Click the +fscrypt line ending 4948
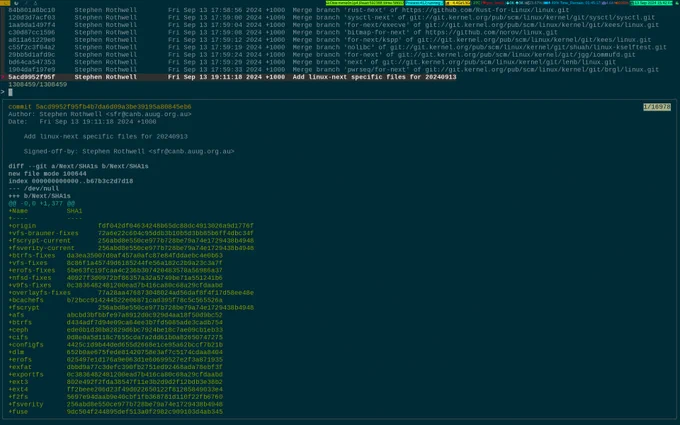Viewport: 680px width, 425px height. (x=131, y=307)
